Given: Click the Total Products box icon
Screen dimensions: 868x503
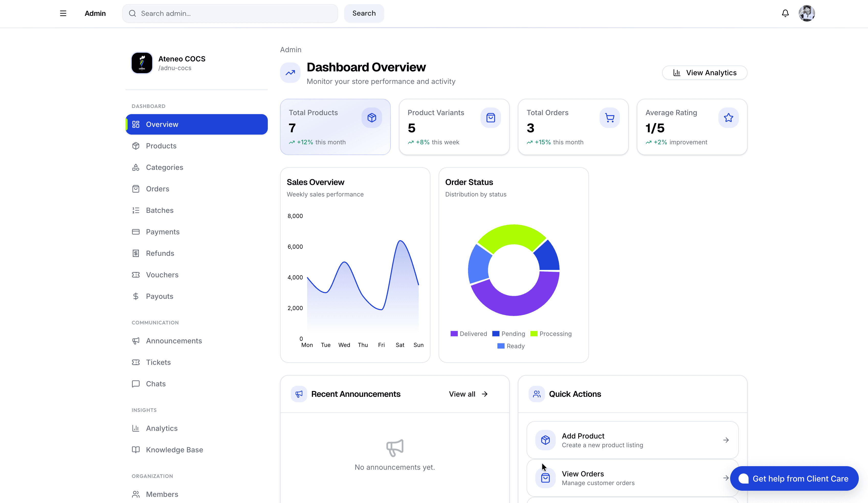Looking at the screenshot, I should tap(371, 118).
